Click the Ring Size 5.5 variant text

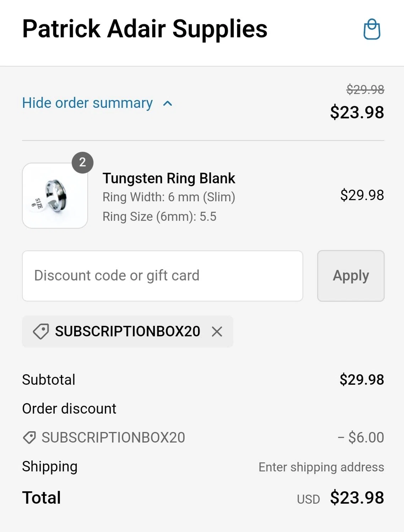pos(159,217)
